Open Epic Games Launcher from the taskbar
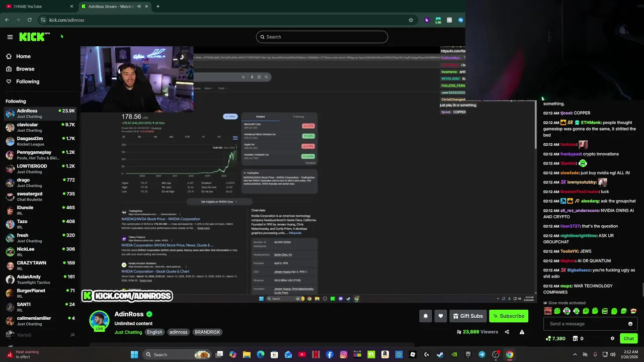Image resolution: width=644 pixels, height=362 pixels. coord(468,354)
